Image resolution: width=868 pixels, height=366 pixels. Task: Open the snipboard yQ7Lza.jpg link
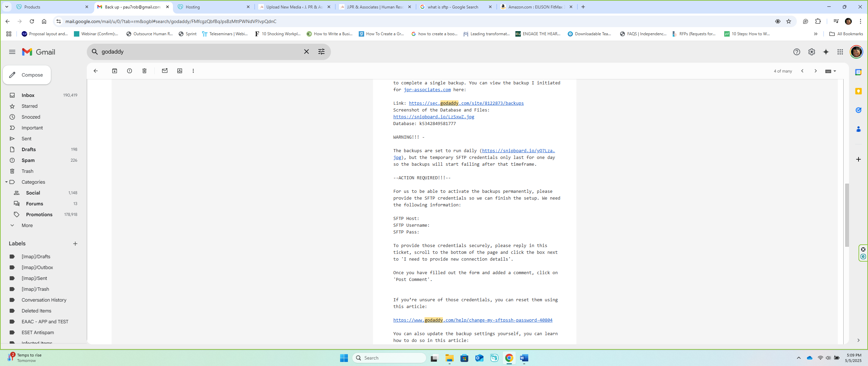point(518,151)
